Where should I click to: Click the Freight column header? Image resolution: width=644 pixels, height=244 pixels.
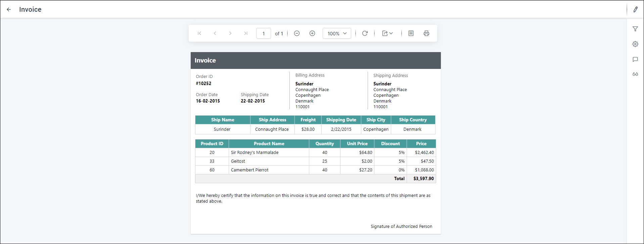[x=308, y=120]
